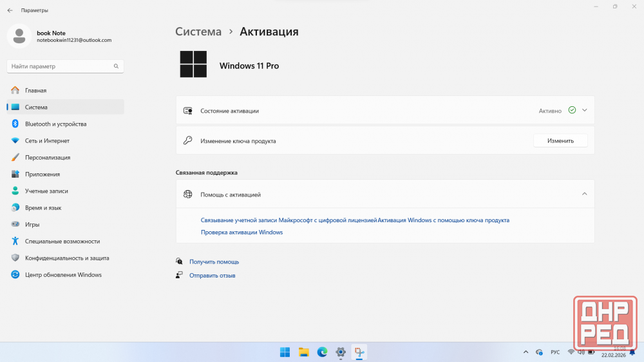Click the back arrow in Settings
The image size is (644, 362).
(x=10, y=10)
